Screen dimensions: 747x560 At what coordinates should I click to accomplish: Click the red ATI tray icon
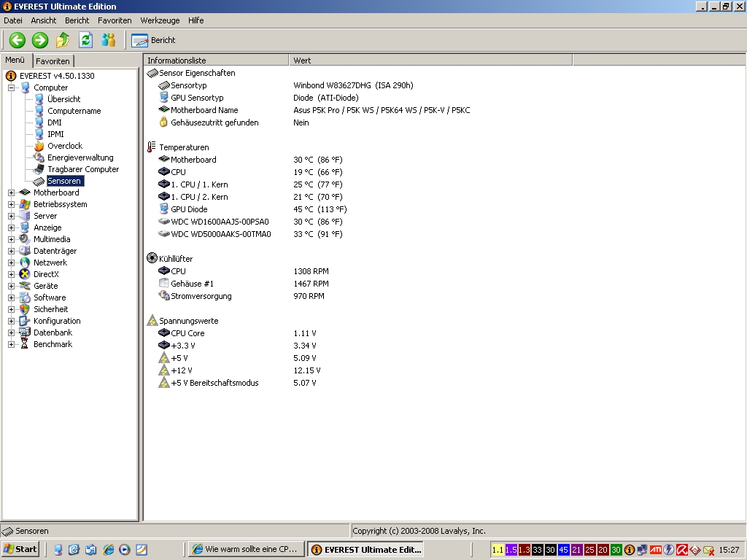pos(656,550)
